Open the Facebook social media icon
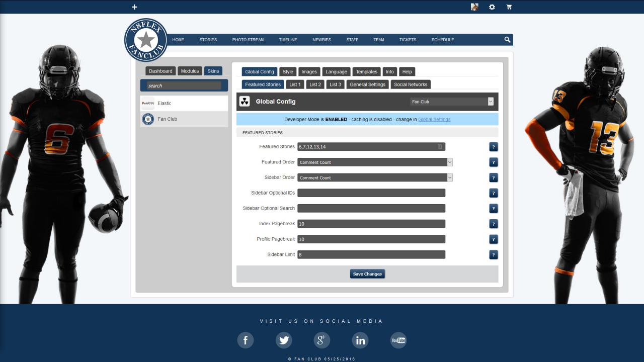This screenshot has height=362, width=644. (x=246, y=340)
